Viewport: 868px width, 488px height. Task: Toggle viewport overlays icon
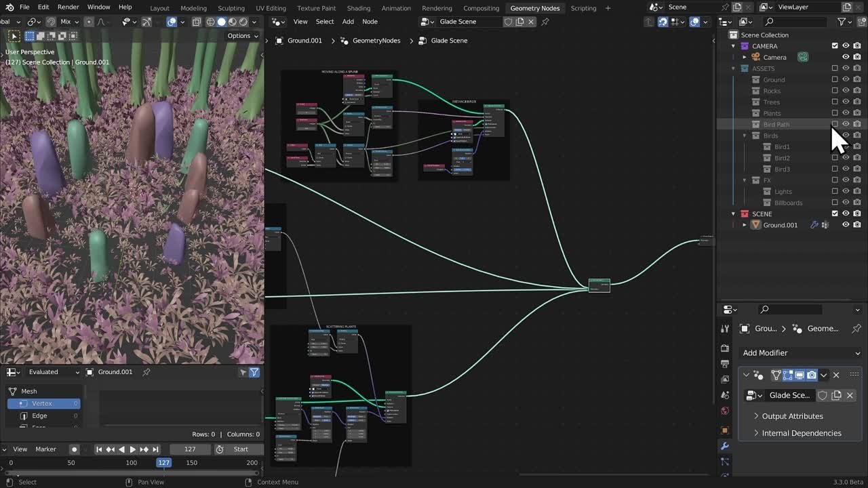tap(172, 22)
